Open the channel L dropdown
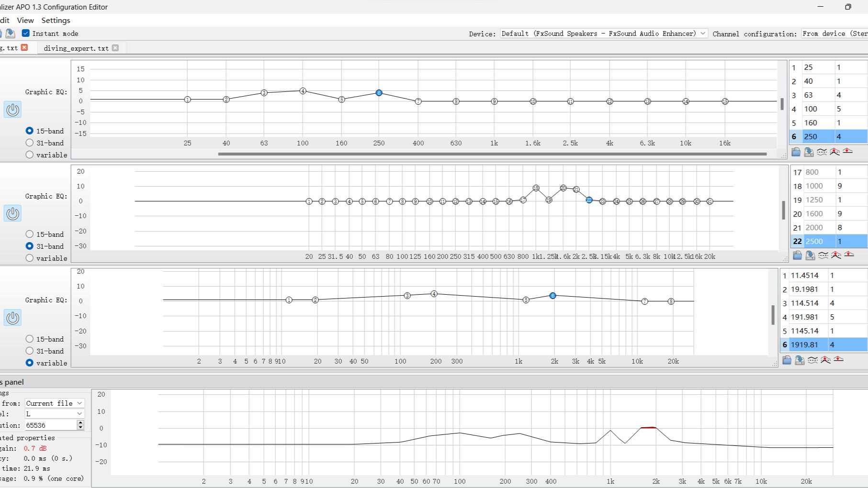 (55, 414)
